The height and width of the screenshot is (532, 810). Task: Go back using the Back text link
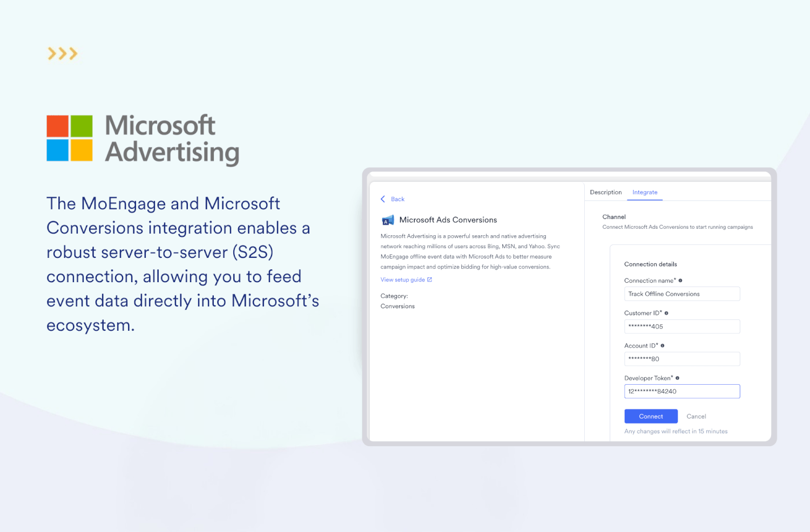click(x=397, y=199)
